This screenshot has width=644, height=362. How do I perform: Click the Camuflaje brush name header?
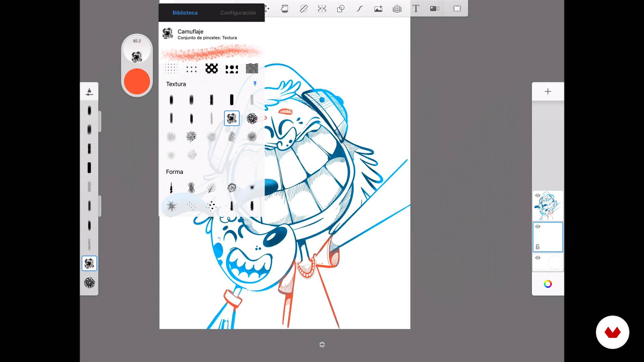190,32
